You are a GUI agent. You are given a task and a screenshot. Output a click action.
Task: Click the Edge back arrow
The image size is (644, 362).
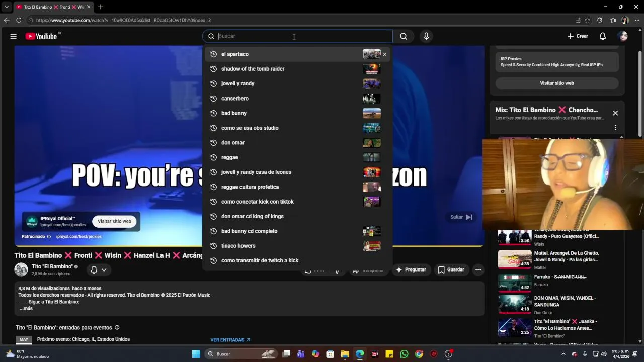[x=7, y=20]
